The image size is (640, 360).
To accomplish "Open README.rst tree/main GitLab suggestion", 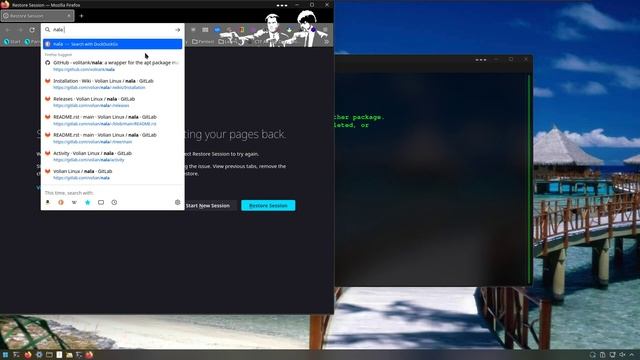I will point(113,138).
